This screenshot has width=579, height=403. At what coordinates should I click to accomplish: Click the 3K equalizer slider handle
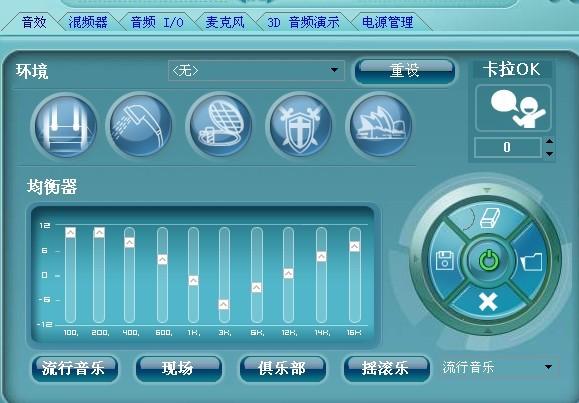[224, 305]
